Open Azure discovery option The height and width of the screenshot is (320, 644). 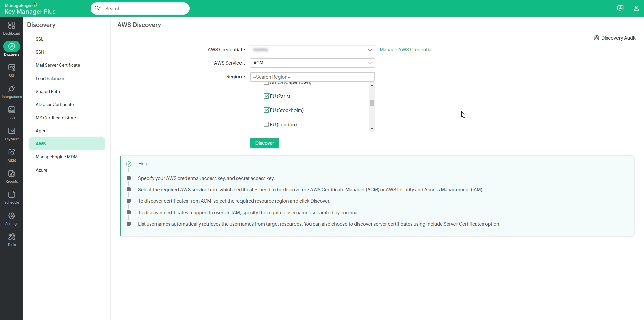click(x=42, y=170)
